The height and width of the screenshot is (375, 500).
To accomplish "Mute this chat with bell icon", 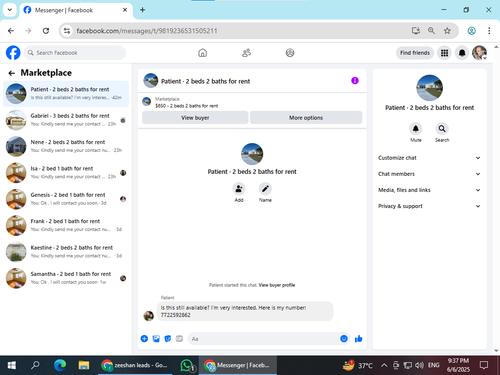I will point(415,129).
